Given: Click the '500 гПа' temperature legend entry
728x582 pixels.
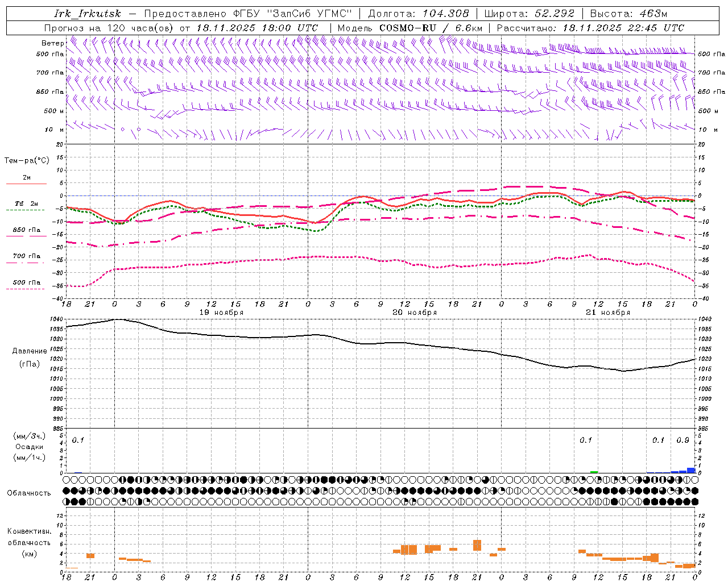Looking at the screenshot, I should (27, 282).
